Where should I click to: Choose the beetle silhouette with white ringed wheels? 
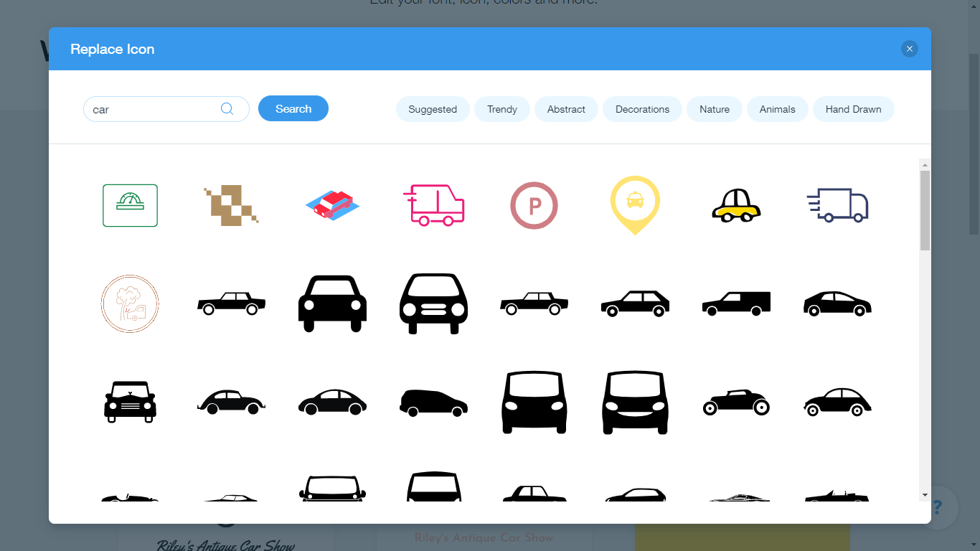(x=837, y=402)
